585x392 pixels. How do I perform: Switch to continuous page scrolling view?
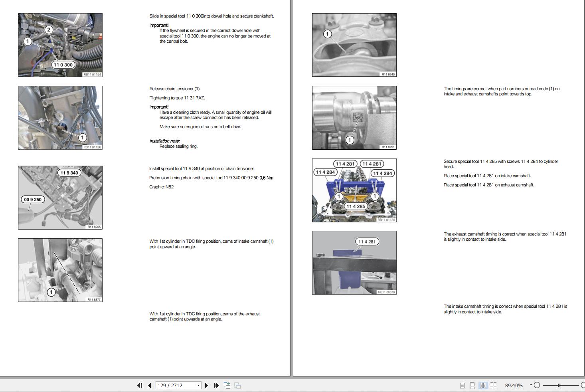click(472, 385)
